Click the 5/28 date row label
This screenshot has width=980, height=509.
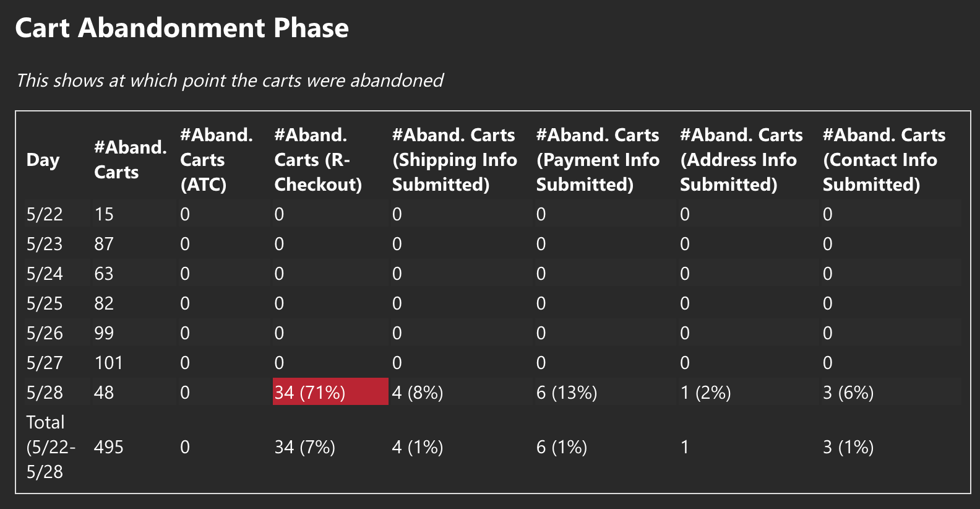pyautogui.click(x=45, y=393)
